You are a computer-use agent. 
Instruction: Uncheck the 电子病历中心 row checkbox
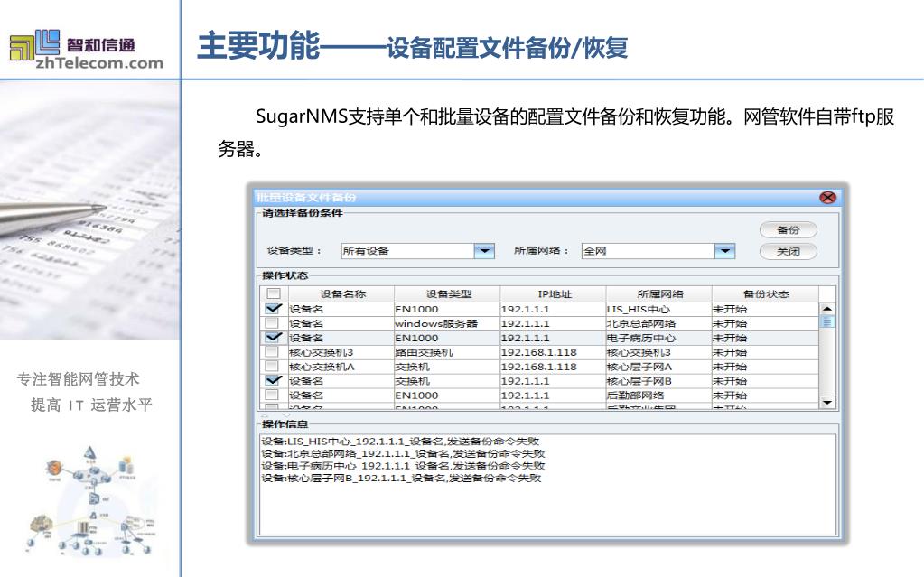click(x=274, y=337)
